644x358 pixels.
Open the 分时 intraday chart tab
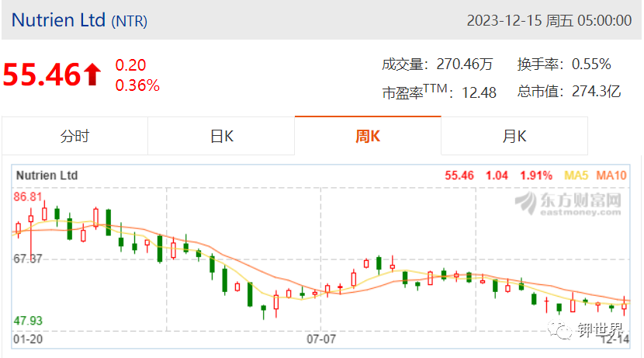click(x=74, y=136)
